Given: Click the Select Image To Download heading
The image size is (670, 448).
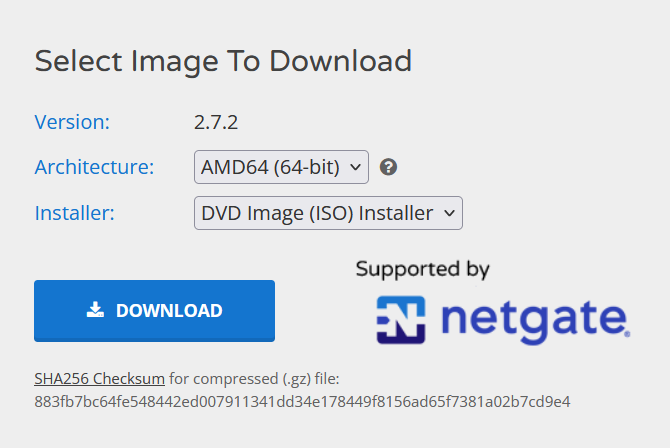Looking at the screenshot, I should [223, 61].
